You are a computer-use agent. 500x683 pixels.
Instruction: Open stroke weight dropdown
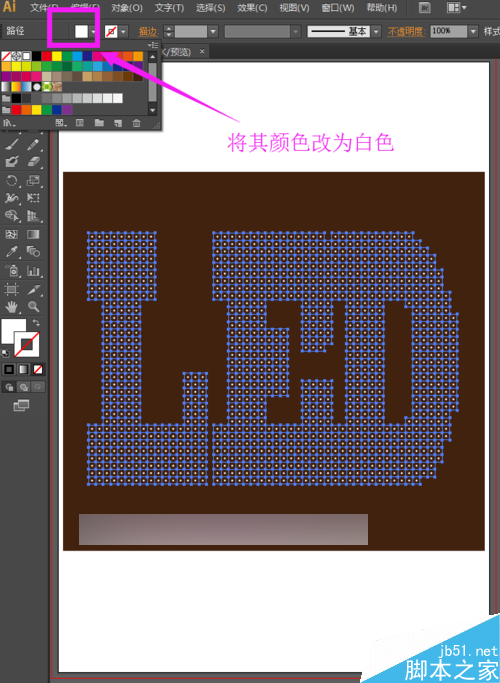pyautogui.click(x=213, y=31)
